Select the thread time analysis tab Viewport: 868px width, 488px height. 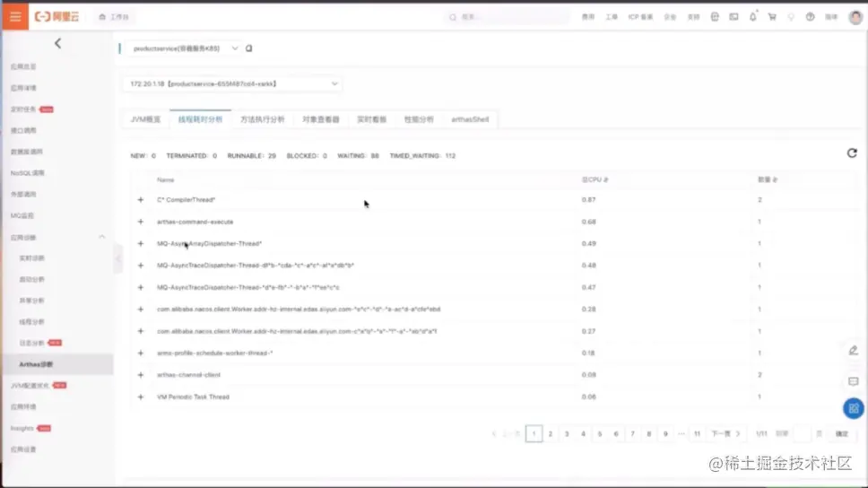coord(200,119)
